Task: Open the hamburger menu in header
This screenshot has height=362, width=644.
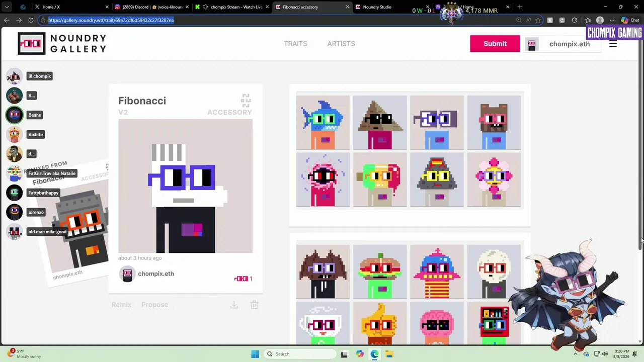Action: [613, 44]
